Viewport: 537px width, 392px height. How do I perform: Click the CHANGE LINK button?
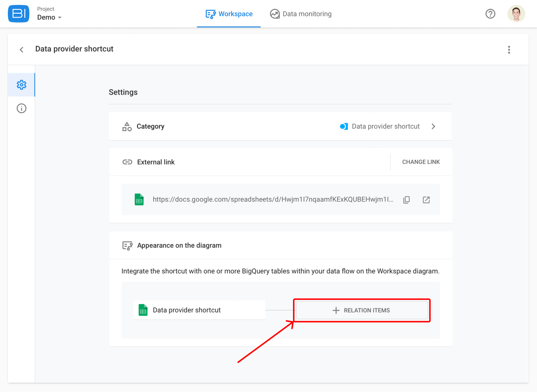[421, 162]
